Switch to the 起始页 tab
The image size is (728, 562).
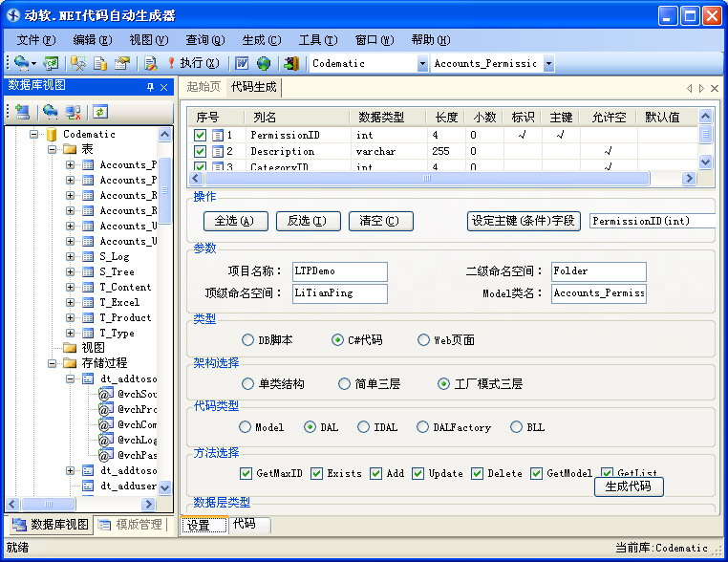[x=203, y=87]
